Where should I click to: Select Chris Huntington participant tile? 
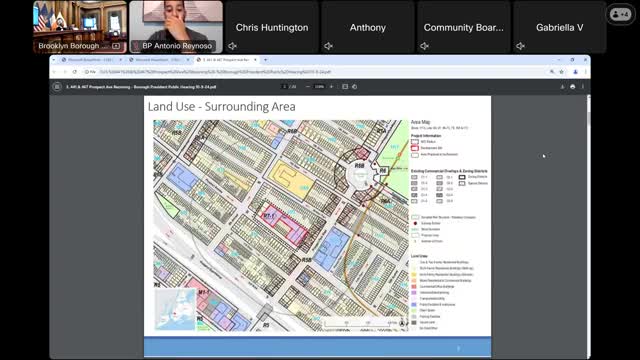coord(272,27)
